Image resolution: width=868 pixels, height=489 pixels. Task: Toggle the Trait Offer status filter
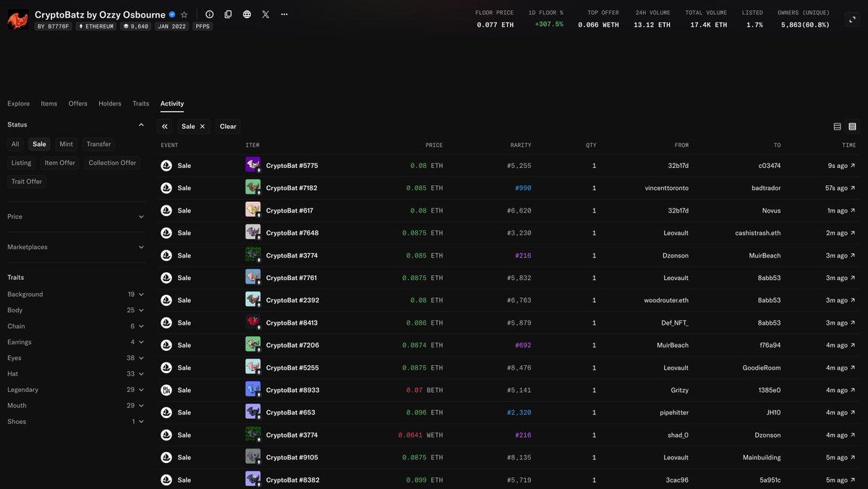(x=27, y=182)
